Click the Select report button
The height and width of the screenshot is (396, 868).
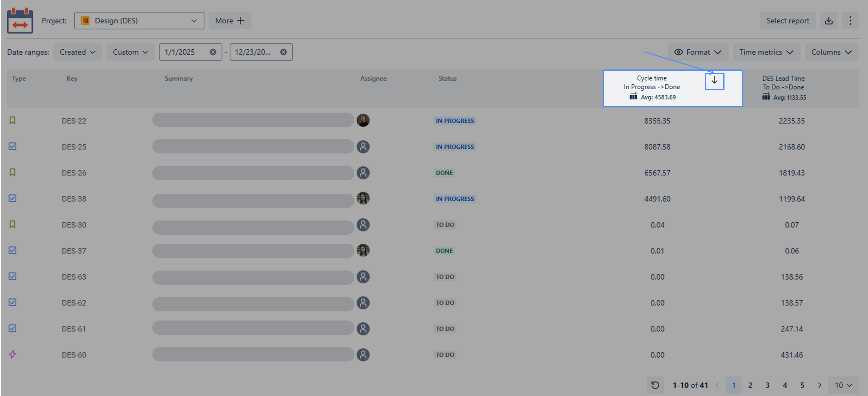point(787,21)
